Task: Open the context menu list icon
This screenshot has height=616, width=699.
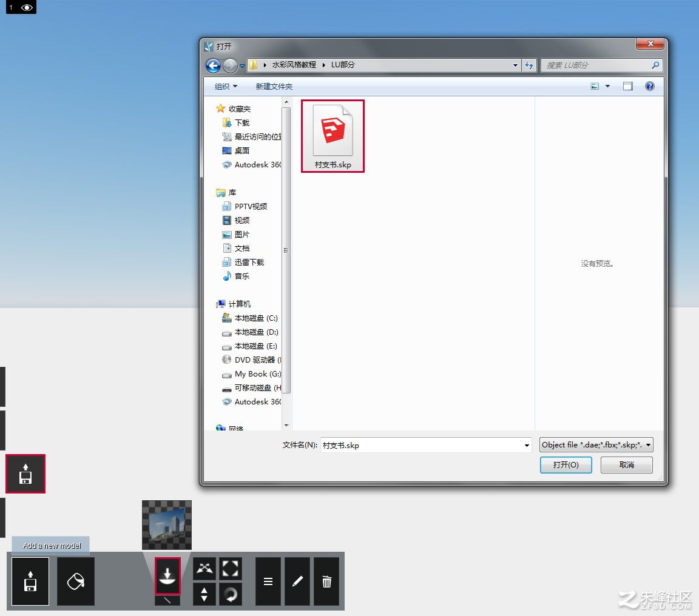Action: tap(268, 581)
